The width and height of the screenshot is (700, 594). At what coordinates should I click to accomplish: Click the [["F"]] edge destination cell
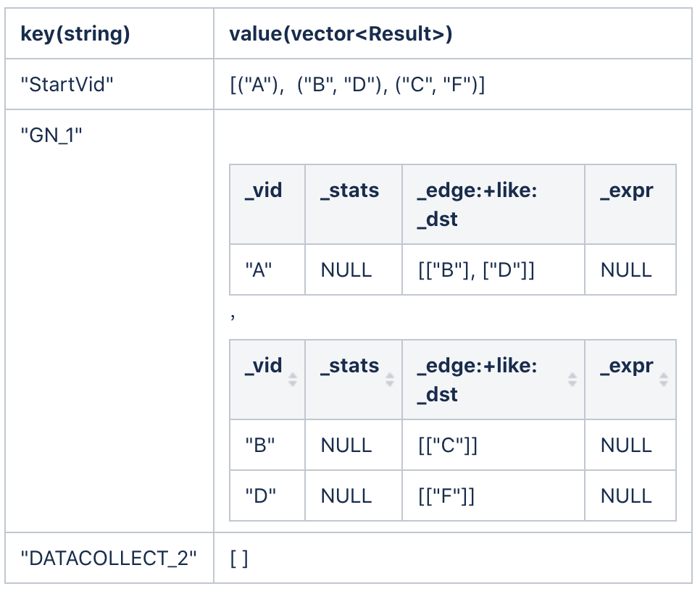tap(493, 495)
